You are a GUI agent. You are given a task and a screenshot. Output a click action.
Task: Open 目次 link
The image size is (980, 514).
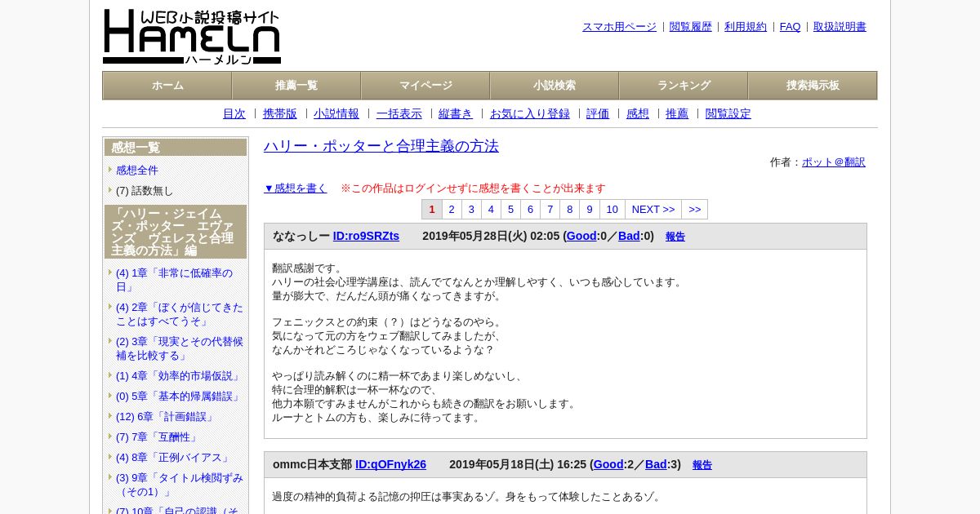click(234, 114)
